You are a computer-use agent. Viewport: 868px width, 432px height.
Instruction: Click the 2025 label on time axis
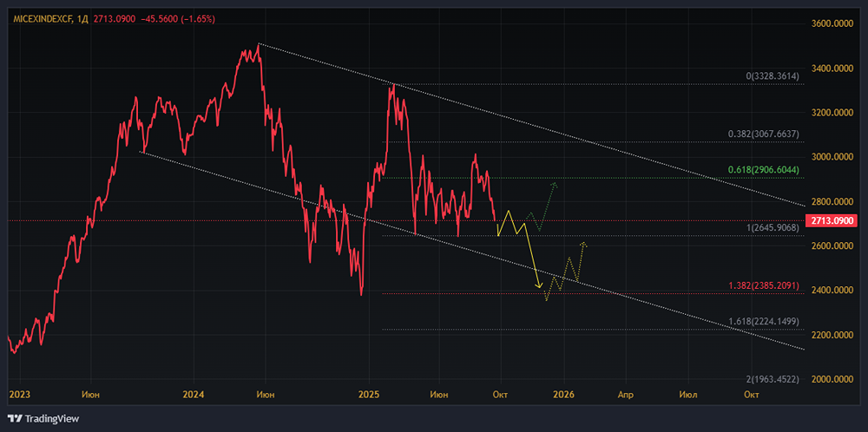point(368,395)
